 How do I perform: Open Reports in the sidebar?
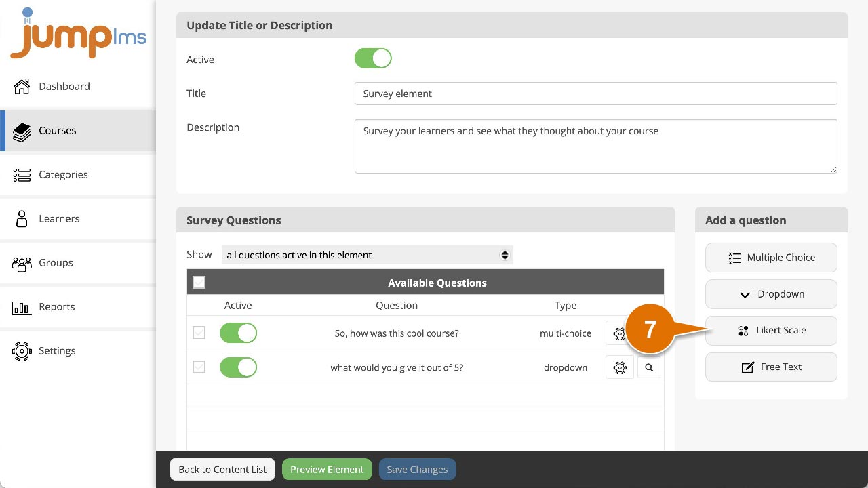tap(78, 306)
